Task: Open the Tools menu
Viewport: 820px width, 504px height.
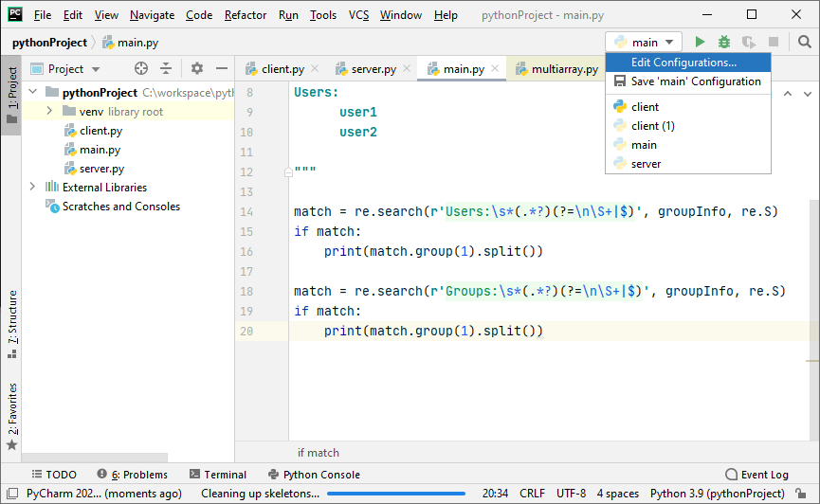Action: click(322, 15)
